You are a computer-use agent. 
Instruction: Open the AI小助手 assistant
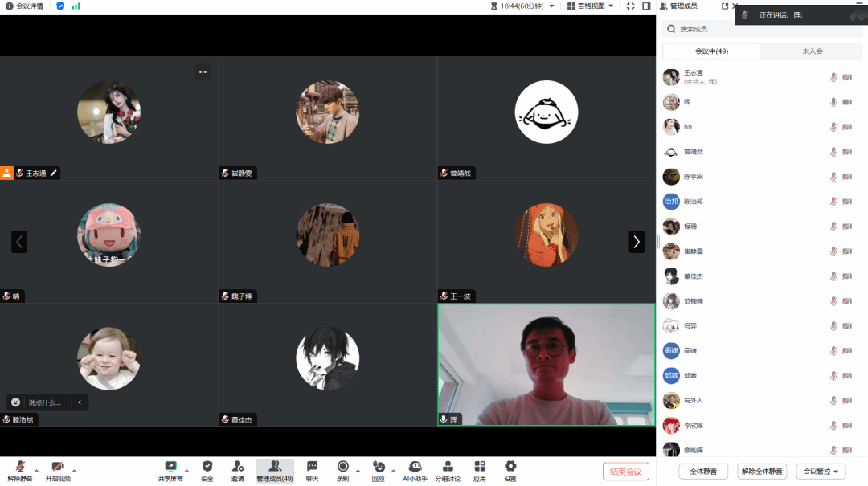[x=415, y=469]
